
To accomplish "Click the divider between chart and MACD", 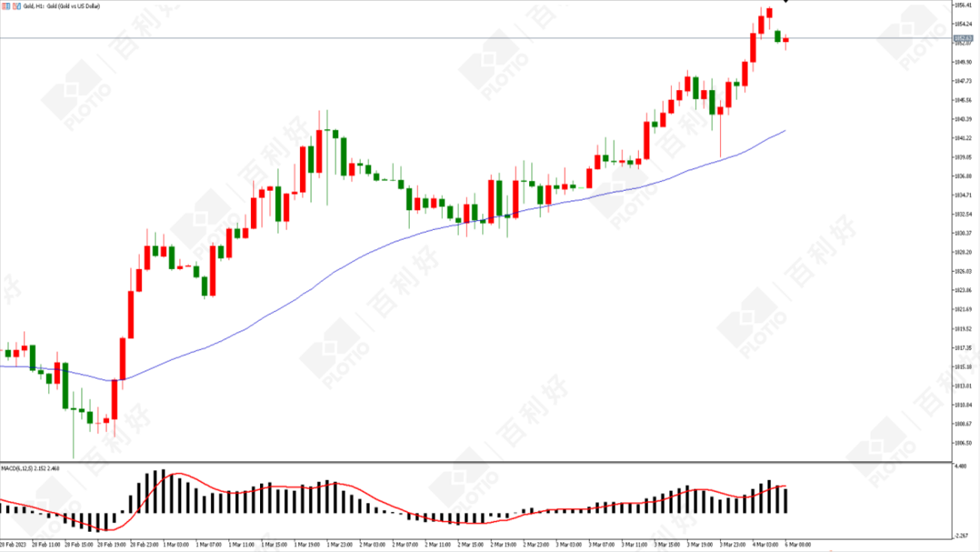I will 475,461.
